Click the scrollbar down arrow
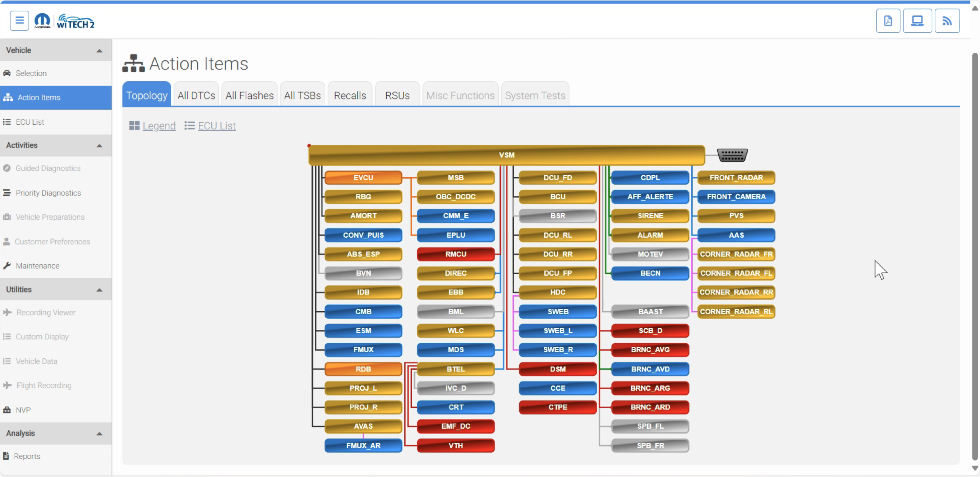 [x=975, y=468]
